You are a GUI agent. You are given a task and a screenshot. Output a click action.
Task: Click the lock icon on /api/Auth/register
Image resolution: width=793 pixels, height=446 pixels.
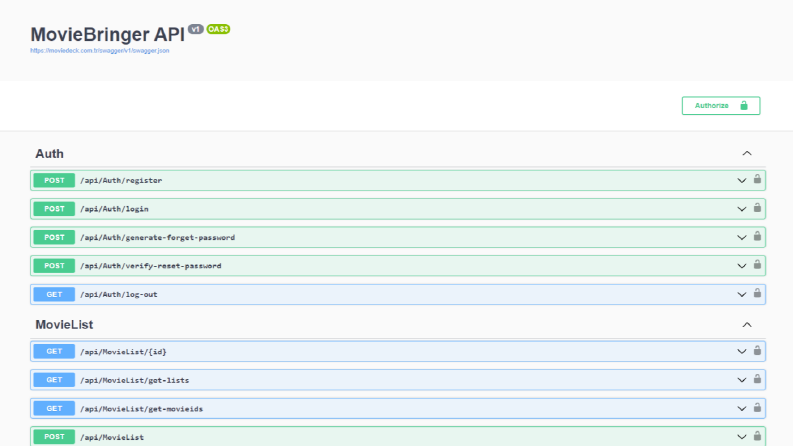tap(757, 179)
